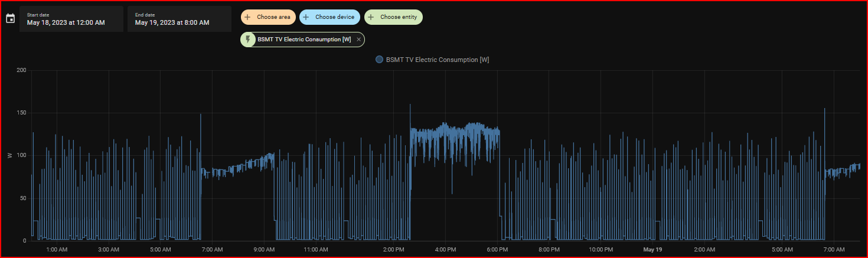The width and height of the screenshot is (868, 258).
Task: Click the lightning bolt icon on BSMT TV chip
Action: coord(249,40)
